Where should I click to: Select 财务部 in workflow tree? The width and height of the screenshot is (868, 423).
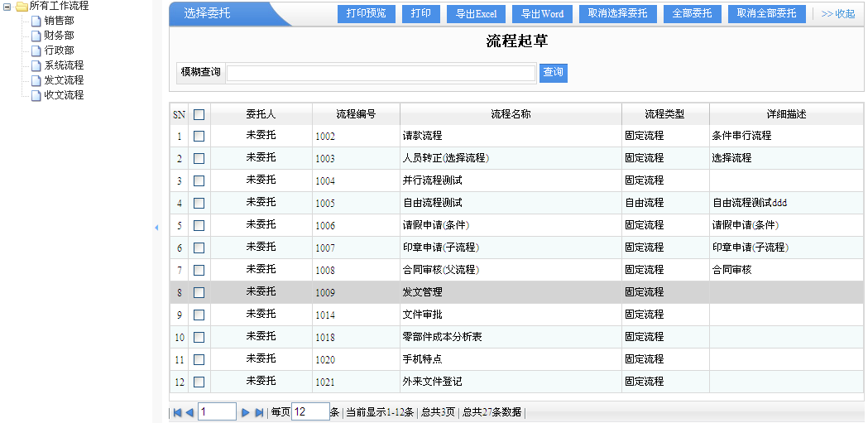coord(59,36)
